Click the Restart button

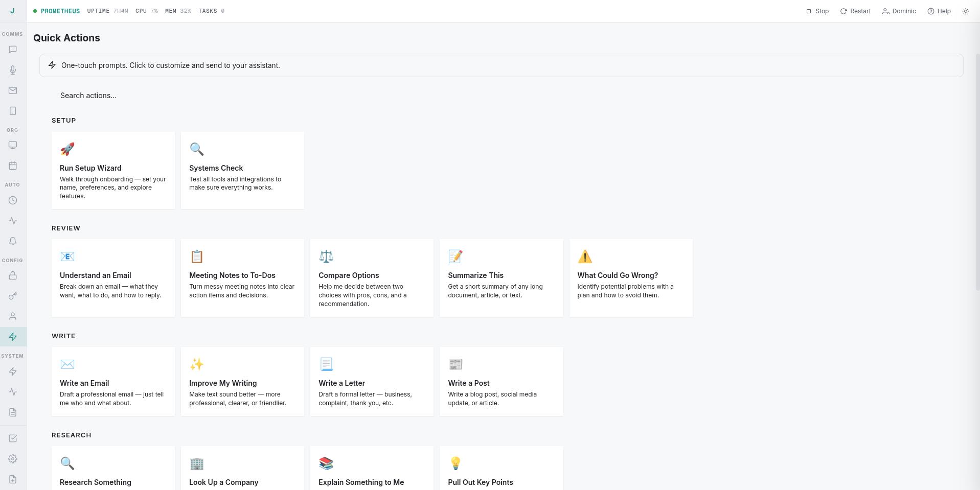click(x=855, y=11)
